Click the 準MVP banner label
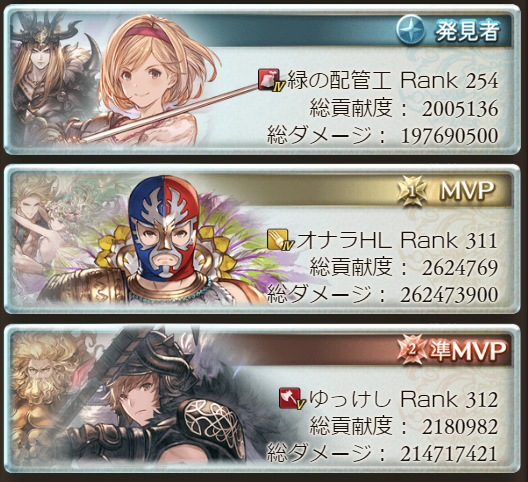 (468, 351)
